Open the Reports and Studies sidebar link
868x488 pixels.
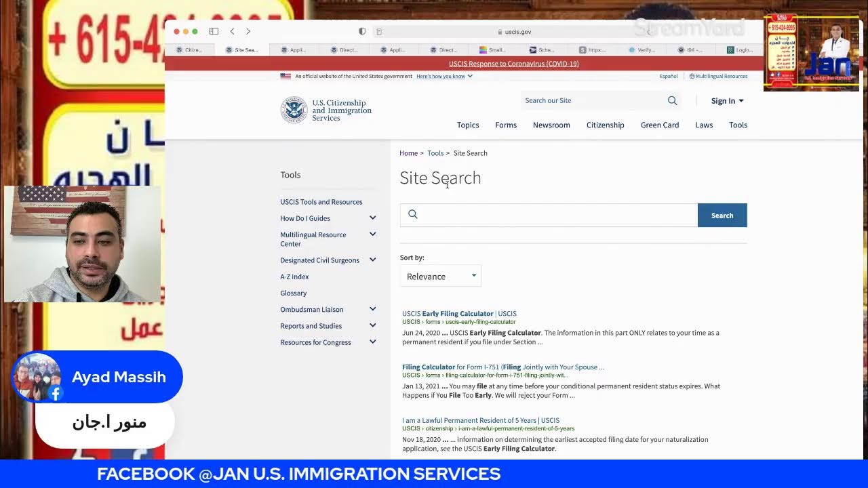pos(311,326)
